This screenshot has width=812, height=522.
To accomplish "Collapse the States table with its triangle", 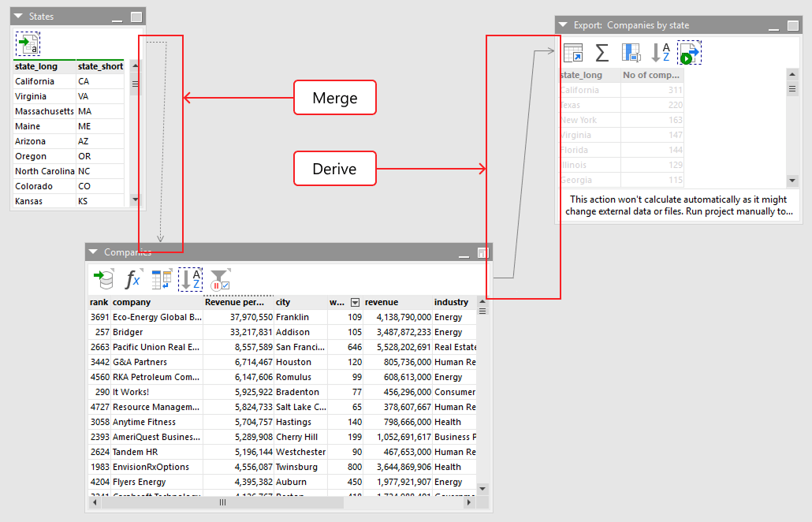I will click(19, 16).
